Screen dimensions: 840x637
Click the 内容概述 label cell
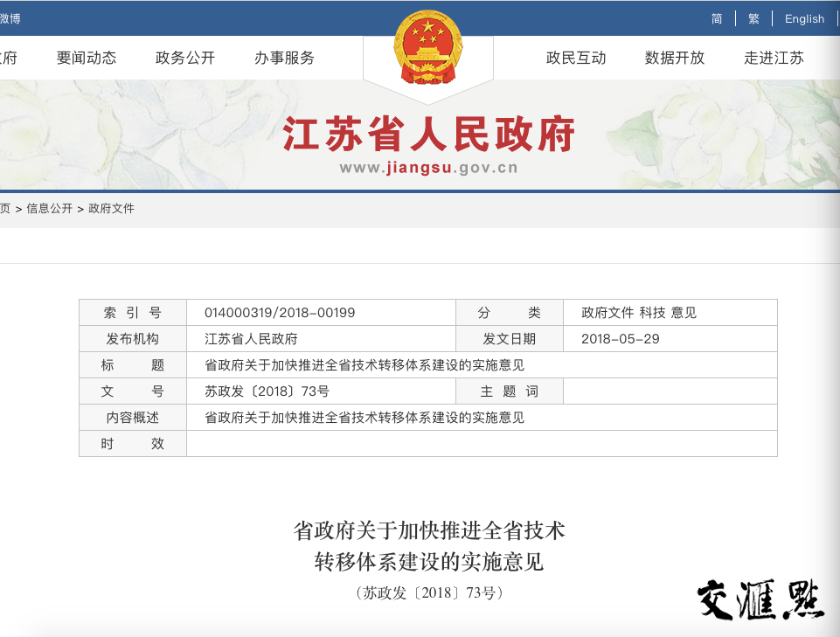click(x=133, y=418)
